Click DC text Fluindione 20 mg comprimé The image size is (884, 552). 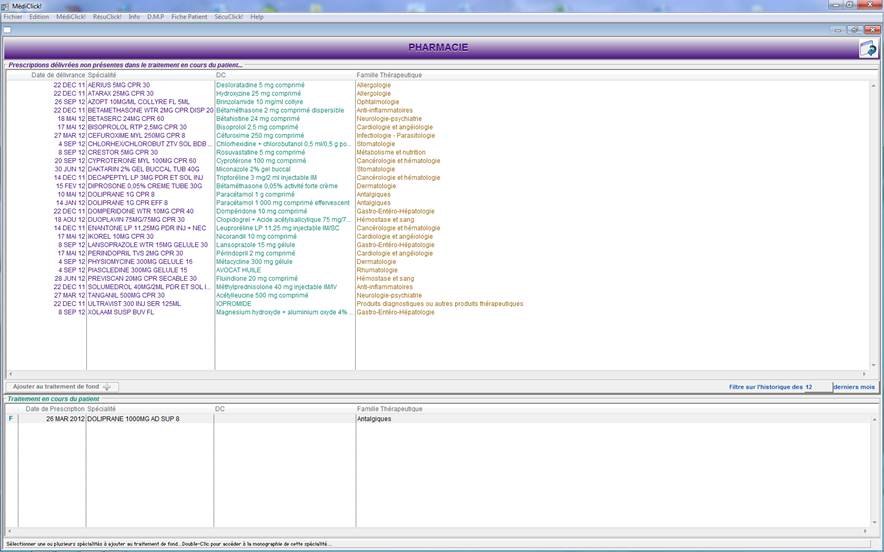257,279
